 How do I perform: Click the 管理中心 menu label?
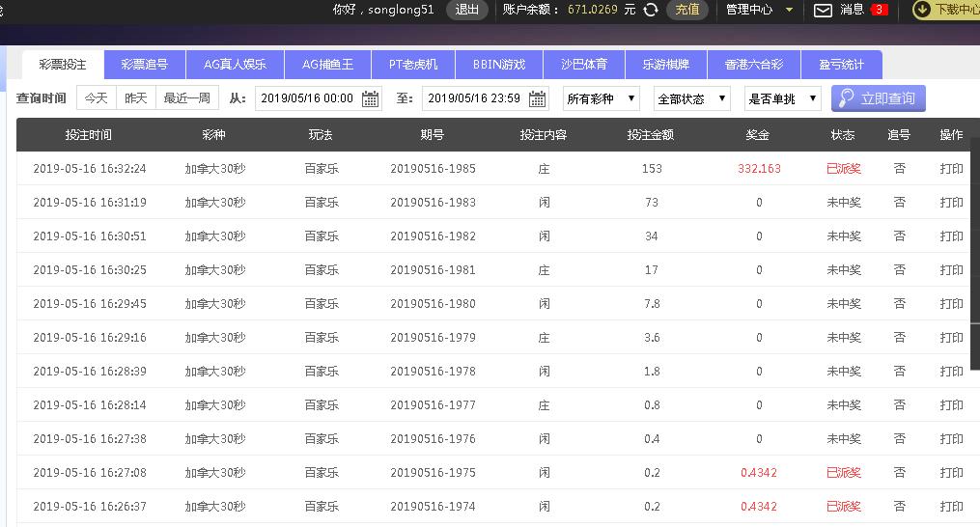pyautogui.click(x=748, y=10)
